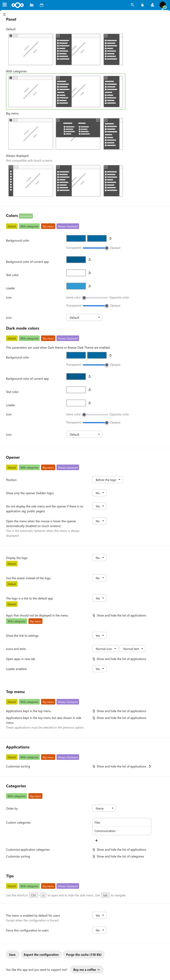Open the Normal icon dropdown
This screenshot has height=980, width=170.
click(105, 649)
